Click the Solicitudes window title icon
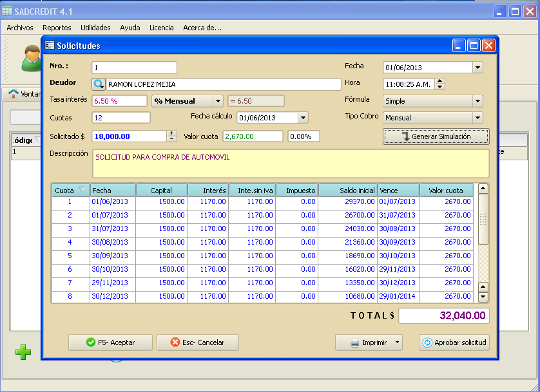The width and height of the screenshot is (540, 392). [50, 46]
